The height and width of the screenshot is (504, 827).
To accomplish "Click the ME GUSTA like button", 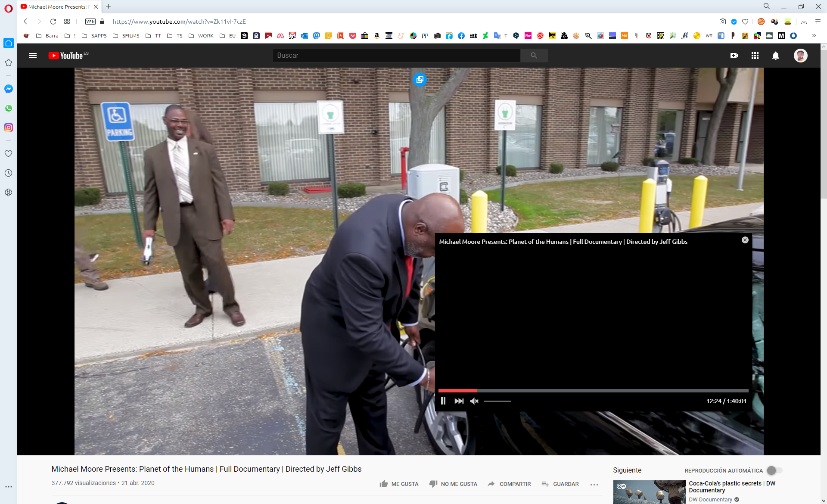I will point(399,484).
